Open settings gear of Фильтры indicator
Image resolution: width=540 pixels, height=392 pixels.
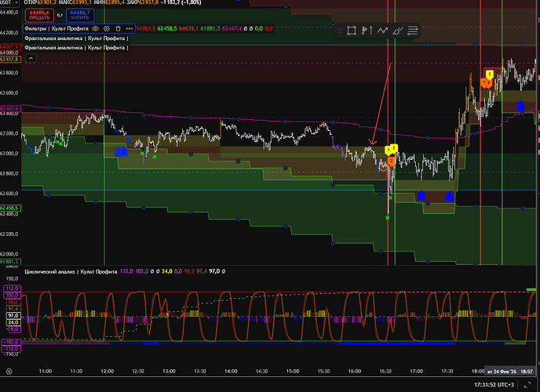point(106,28)
